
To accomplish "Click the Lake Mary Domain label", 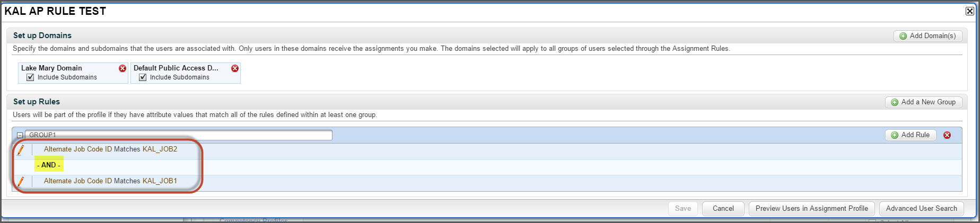I will [x=51, y=68].
